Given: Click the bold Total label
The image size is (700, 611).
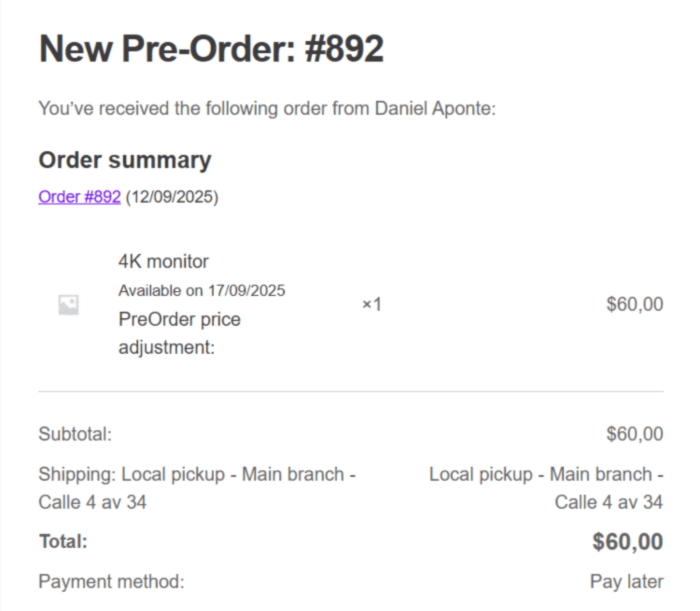Looking at the screenshot, I should [x=63, y=541].
